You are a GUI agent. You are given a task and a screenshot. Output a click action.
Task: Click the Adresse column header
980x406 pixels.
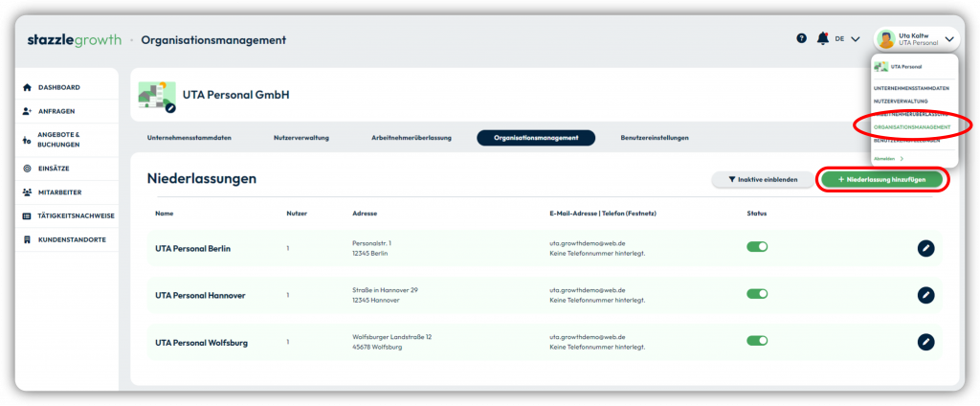click(365, 214)
